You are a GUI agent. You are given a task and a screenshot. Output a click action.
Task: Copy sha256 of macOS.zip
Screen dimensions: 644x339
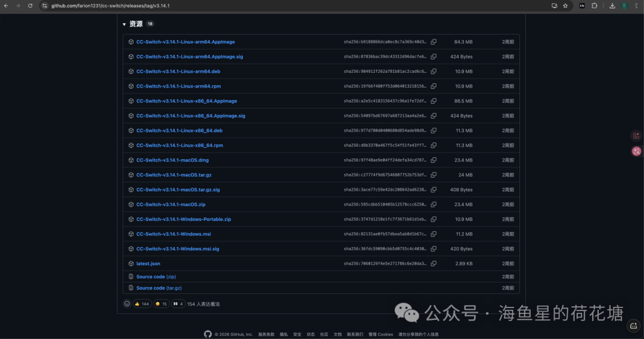(x=434, y=204)
